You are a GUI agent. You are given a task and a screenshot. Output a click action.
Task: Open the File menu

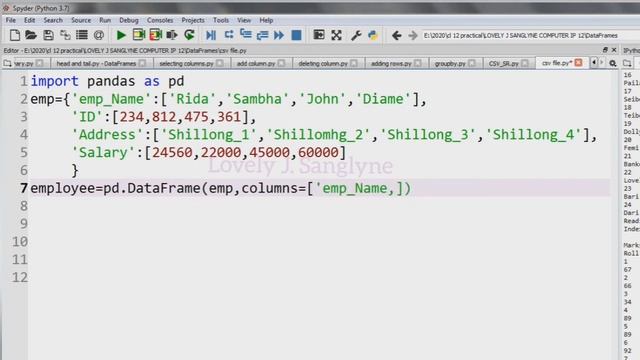pos(11,20)
